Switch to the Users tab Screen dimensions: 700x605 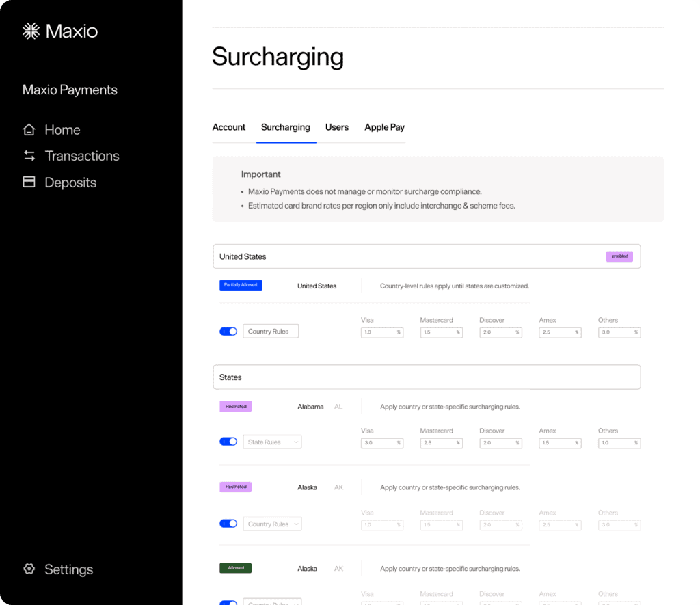pos(336,127)
